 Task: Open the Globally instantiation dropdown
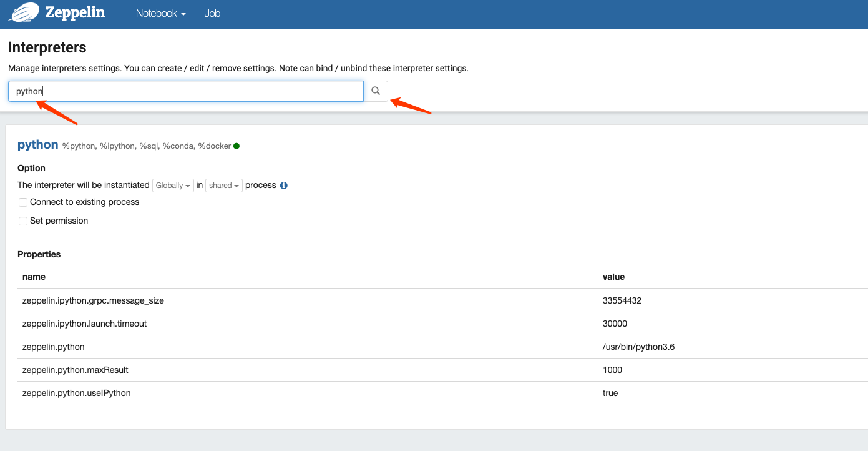[173, 186]
